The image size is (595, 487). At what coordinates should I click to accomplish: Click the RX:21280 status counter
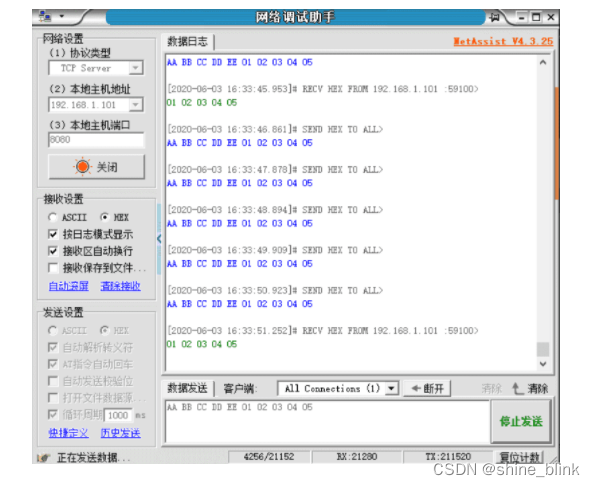click(x=357, y=457)
